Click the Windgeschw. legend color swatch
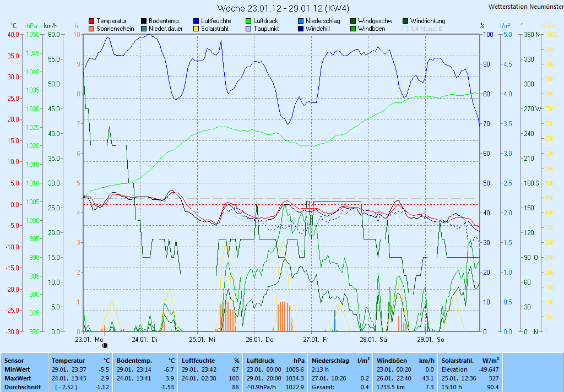The width and height of the screenshot is (564, 392). point(353,21)
